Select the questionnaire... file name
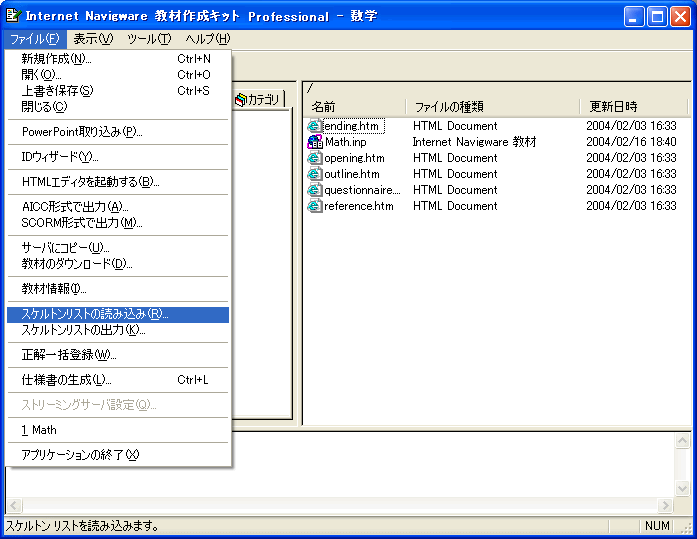Viewport: 697px width, 539px height. [362, 190]
